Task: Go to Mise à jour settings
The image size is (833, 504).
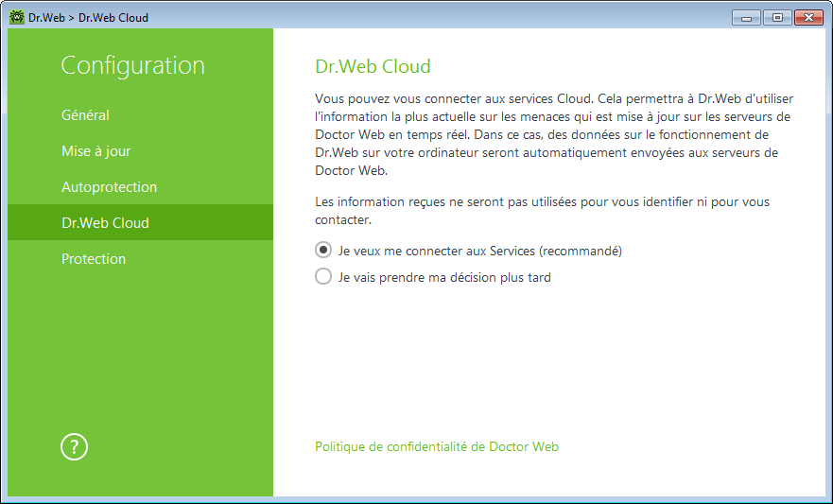Action: point(95,151)
